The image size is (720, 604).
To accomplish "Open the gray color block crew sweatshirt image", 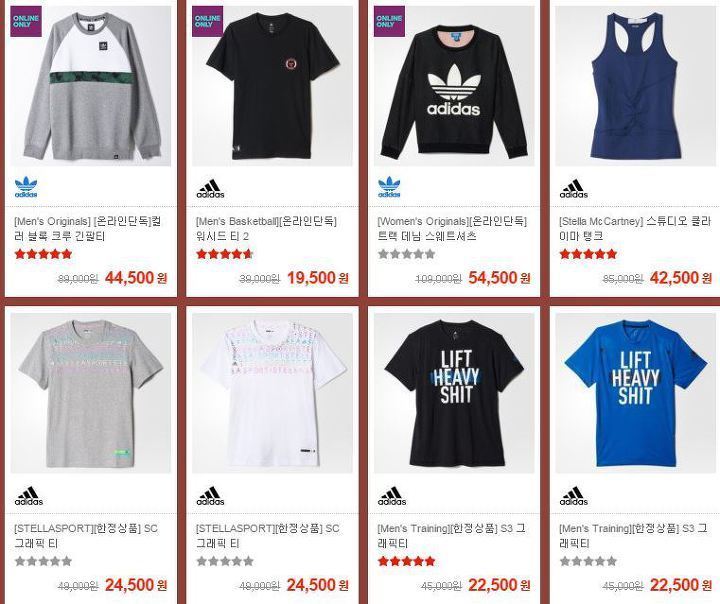I will point(90,86).
